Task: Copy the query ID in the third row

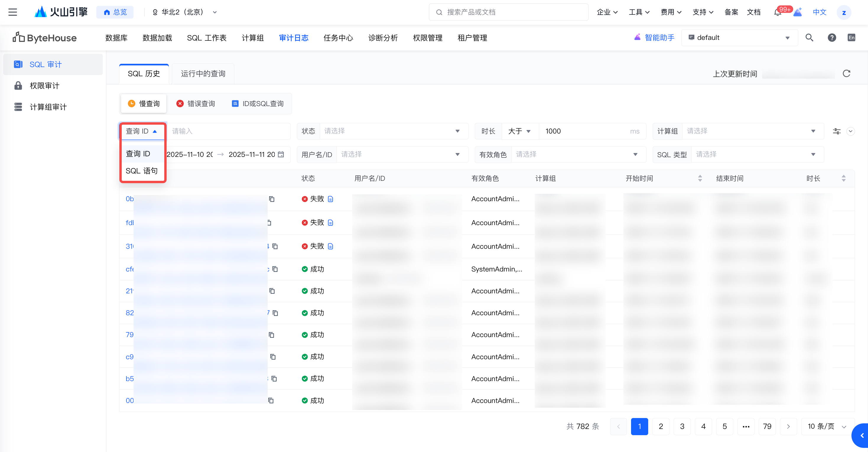Action: [x=275, y=246]
